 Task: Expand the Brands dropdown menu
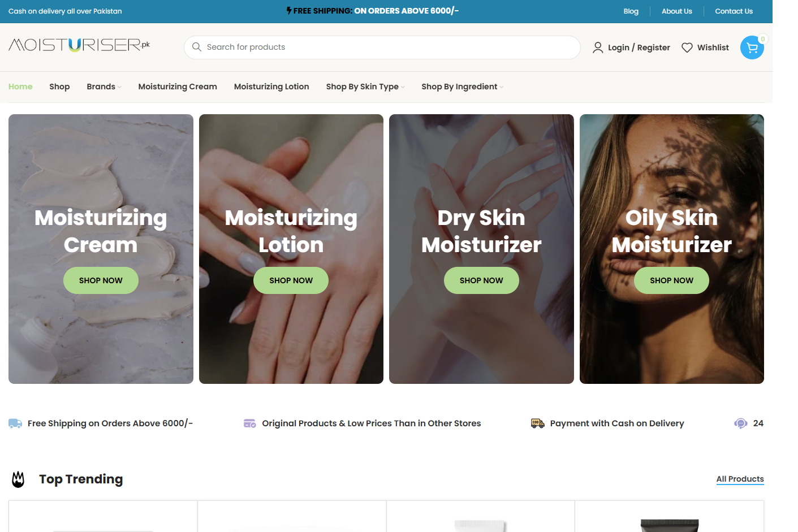[104, 86]
